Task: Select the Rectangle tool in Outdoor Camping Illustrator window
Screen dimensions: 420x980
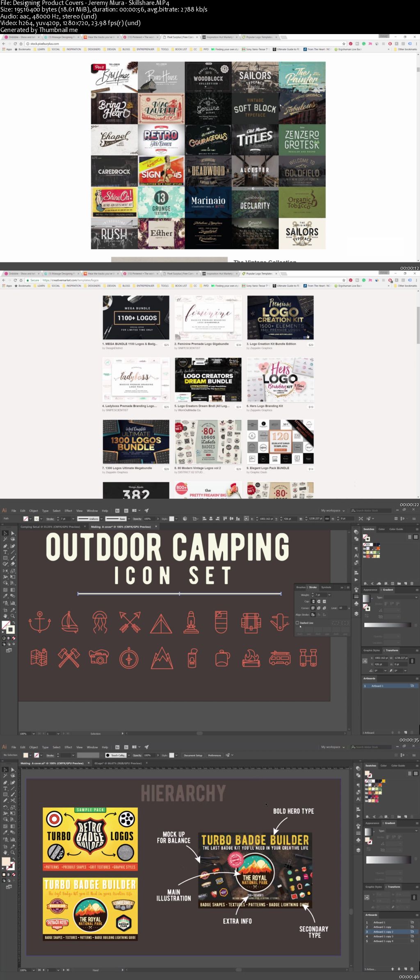Action: coord(5,558)
